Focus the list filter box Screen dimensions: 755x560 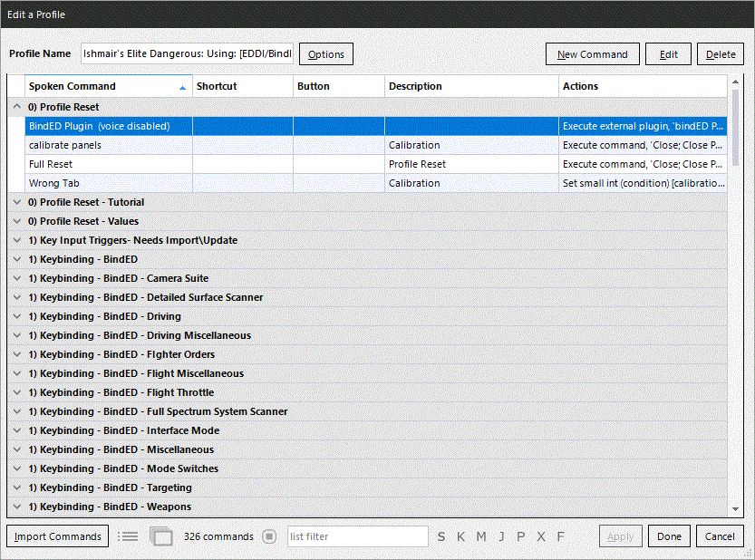click(358, 536)
